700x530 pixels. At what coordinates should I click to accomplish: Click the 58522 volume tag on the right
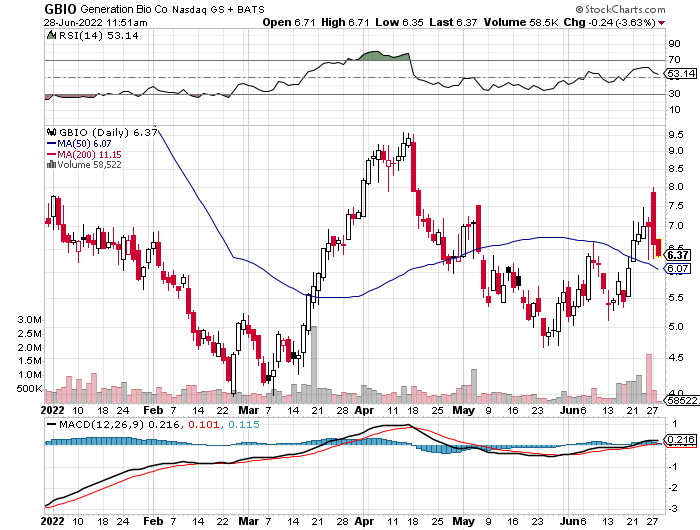[x=683, y=401]
